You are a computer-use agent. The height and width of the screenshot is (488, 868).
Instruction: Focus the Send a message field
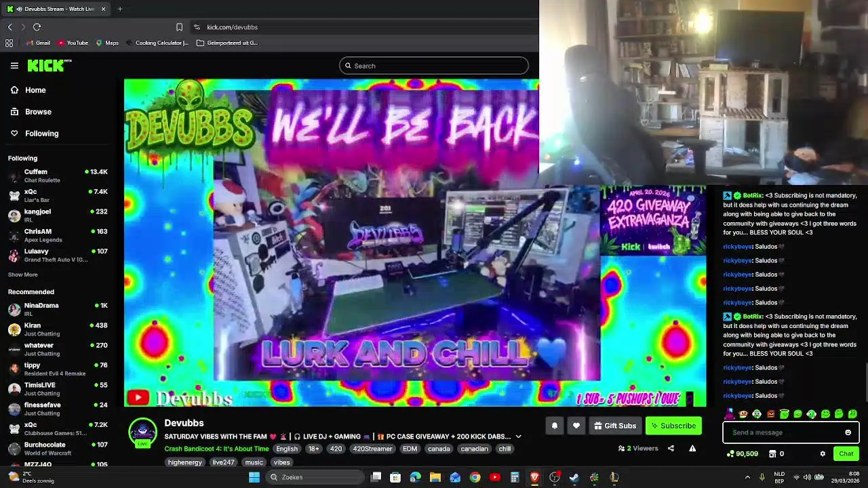(784, 432)
